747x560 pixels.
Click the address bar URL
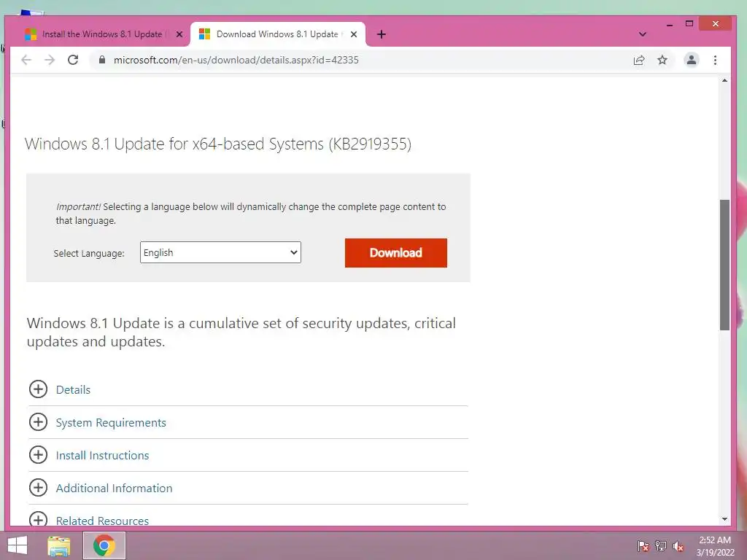236,60
